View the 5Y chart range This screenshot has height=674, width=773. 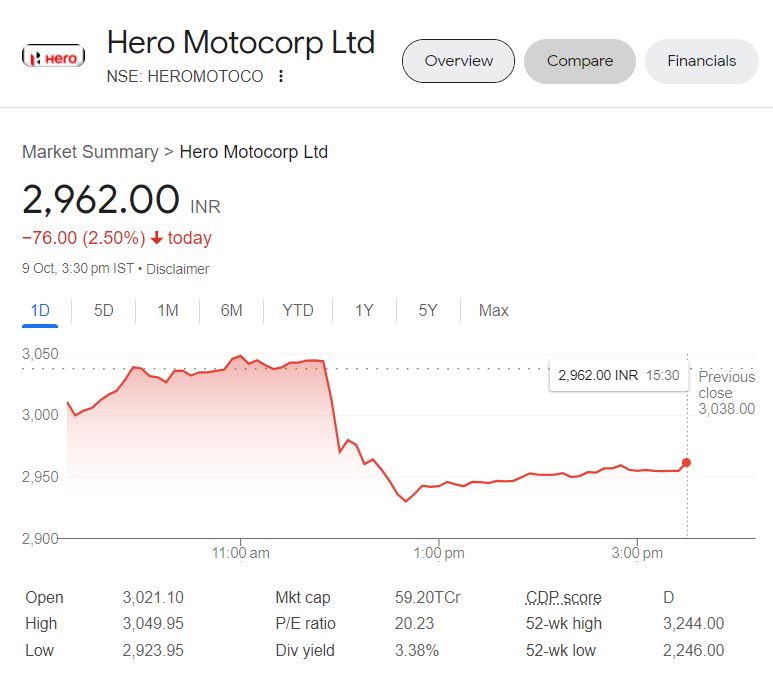click(428, 310)
